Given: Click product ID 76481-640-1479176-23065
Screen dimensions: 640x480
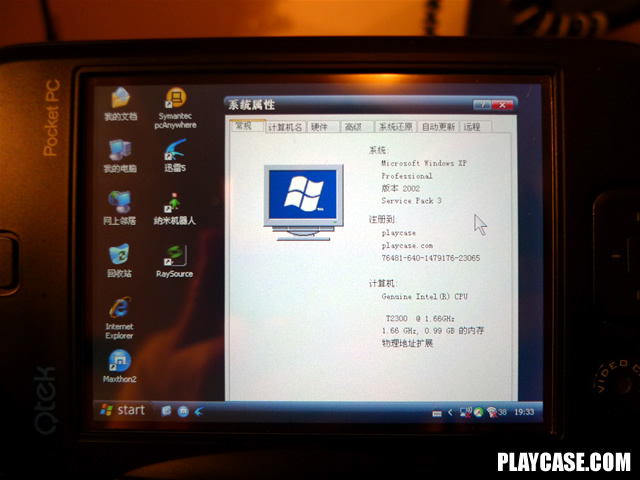Looking at the screenshot, I should tap(431, 258).
